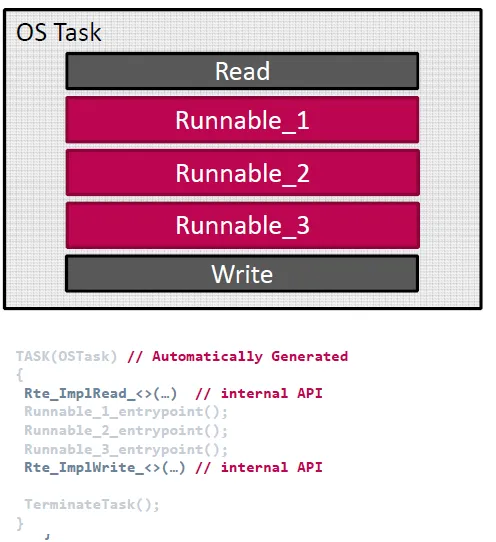The height and width of the screenshot is (542, 496).
Task: Click the opening curly brace of the task
Action: tap(20, 375)
